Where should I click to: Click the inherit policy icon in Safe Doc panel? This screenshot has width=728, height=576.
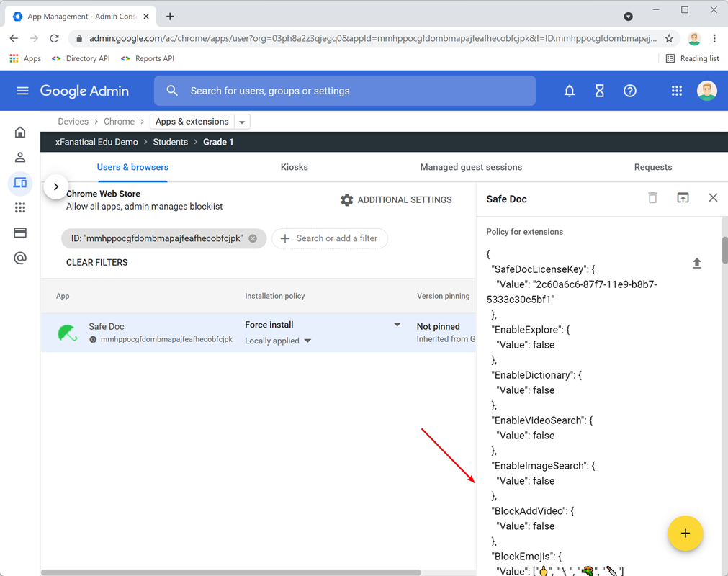[x=683, y=198]
